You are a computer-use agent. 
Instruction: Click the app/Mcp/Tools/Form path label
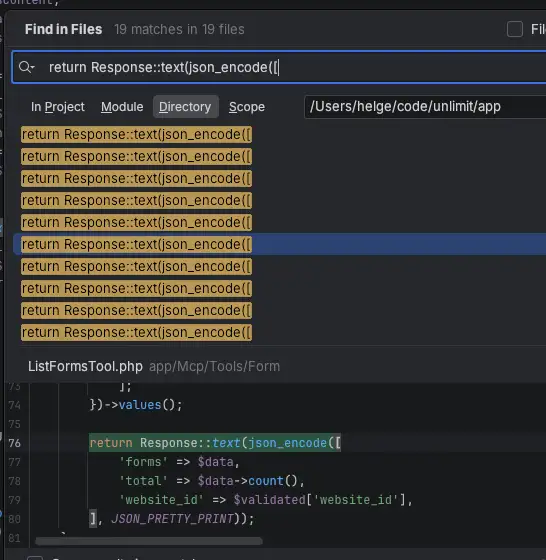click(214, 366)
